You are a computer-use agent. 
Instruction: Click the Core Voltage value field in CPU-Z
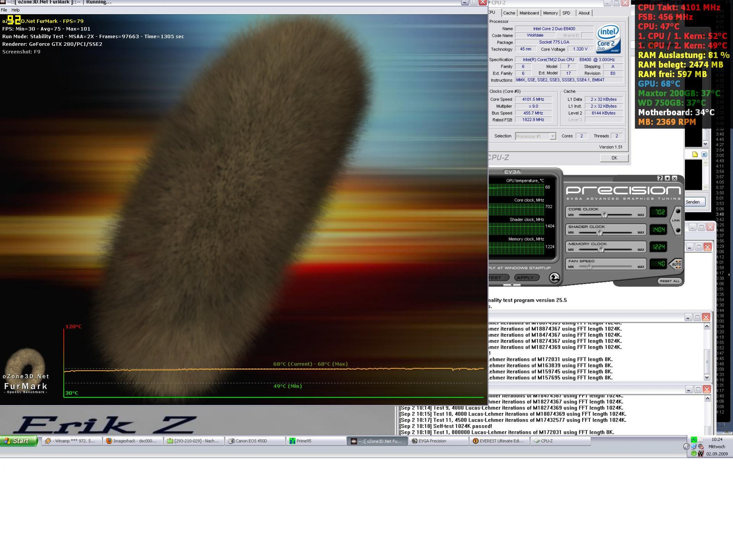(580, 49)
